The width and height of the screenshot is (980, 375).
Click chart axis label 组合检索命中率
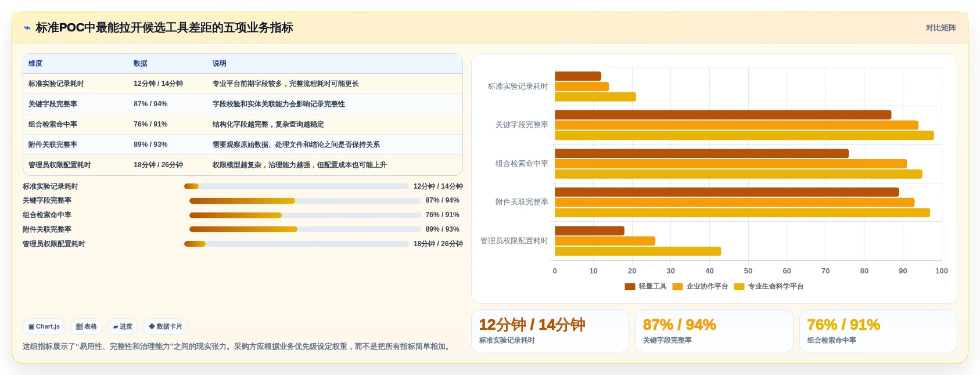[x=522, y=164]
